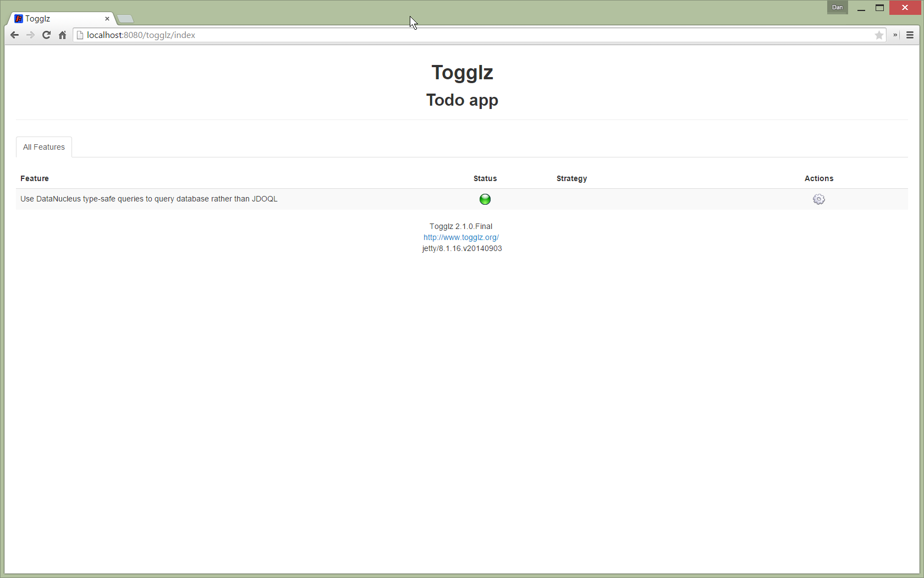Open the http://www.togglz.org/ link
924x578 pixels.
461,237
